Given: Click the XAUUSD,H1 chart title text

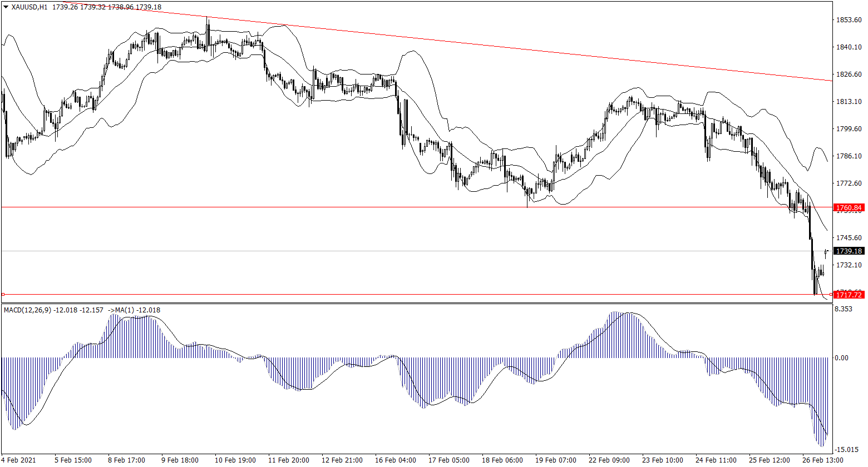Looking at the screenshot, I should point(29,7).
